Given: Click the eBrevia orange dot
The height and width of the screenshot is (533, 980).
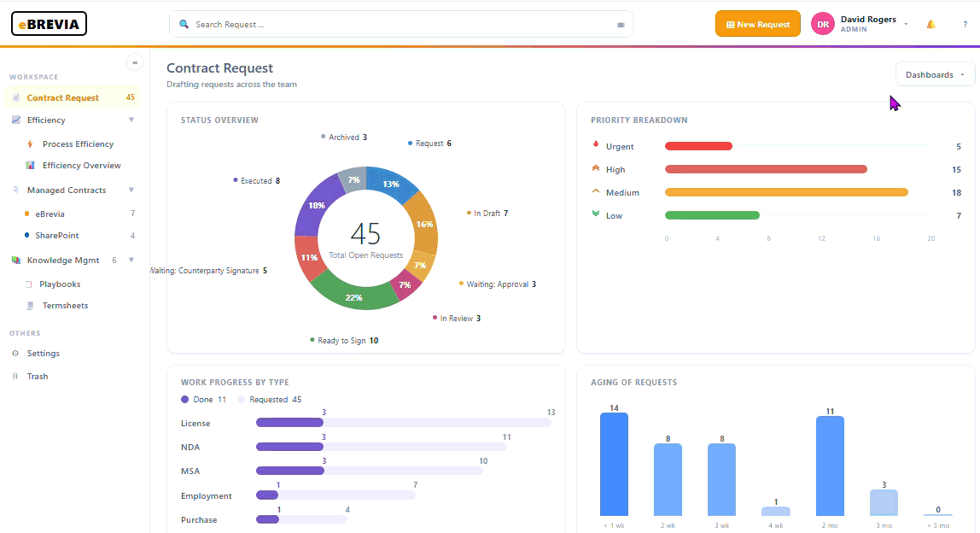Looking at the screenshot, I should [26, 214].
